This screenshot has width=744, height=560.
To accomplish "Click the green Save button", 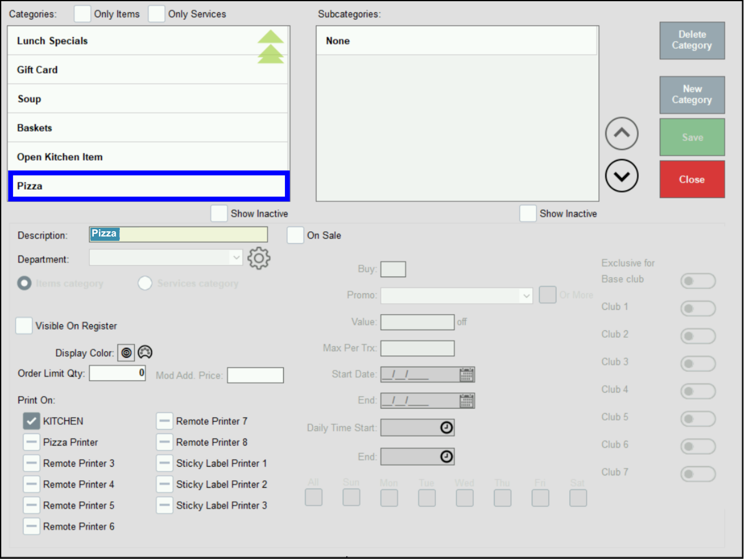I will tap(692, 137).
